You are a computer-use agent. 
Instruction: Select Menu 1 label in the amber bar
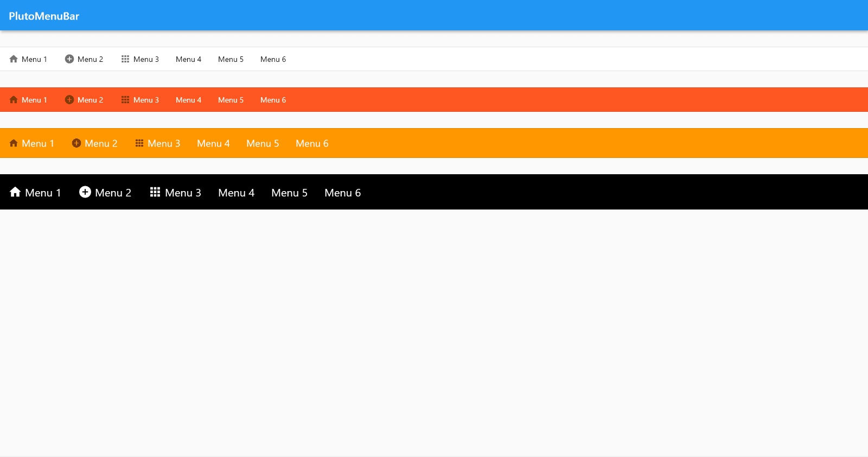(38, 143)
